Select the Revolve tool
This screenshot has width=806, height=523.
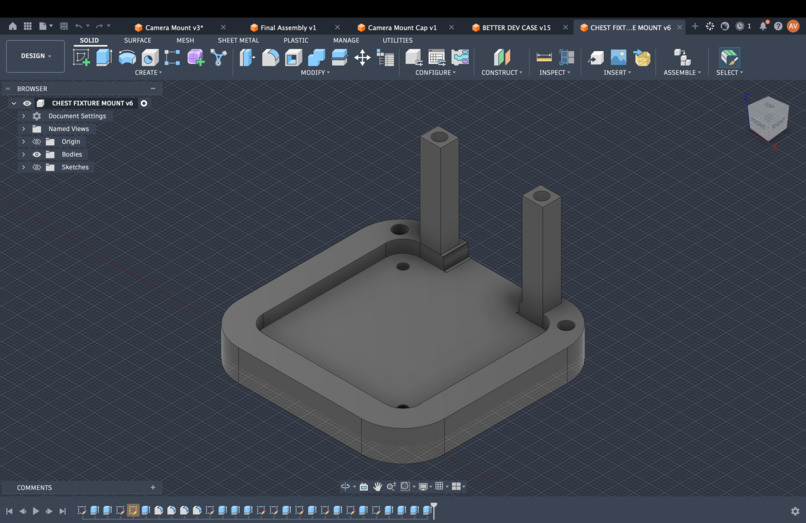[x=127, y=58]
